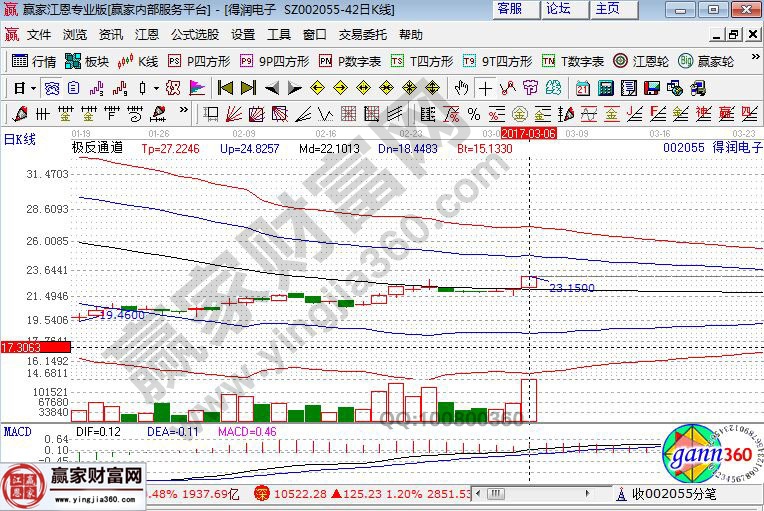Screen dimensions: 764x511
Task: Jump to first bar icon
Action: [x=225, y=88]
